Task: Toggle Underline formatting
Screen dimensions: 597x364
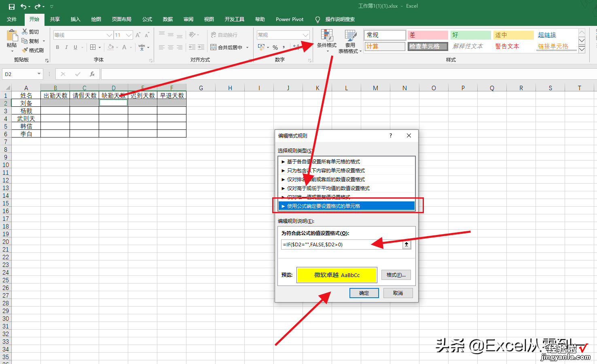Action: tap(75, 47)
